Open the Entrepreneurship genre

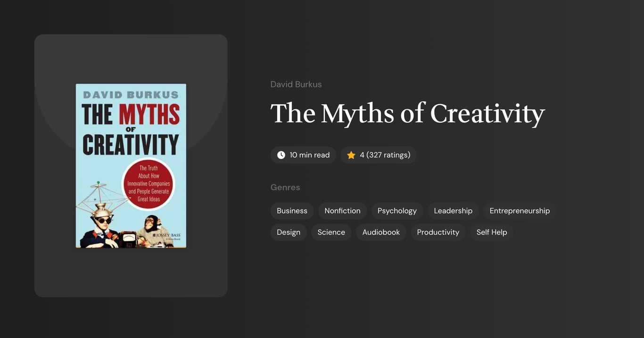coord(519,211)
